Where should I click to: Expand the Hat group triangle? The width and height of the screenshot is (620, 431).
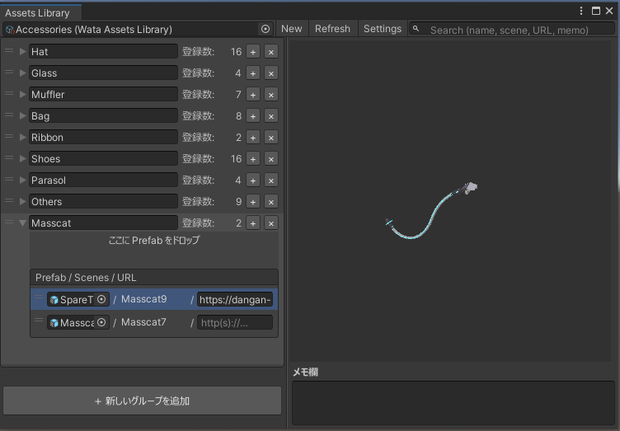(x=23, y=51)
